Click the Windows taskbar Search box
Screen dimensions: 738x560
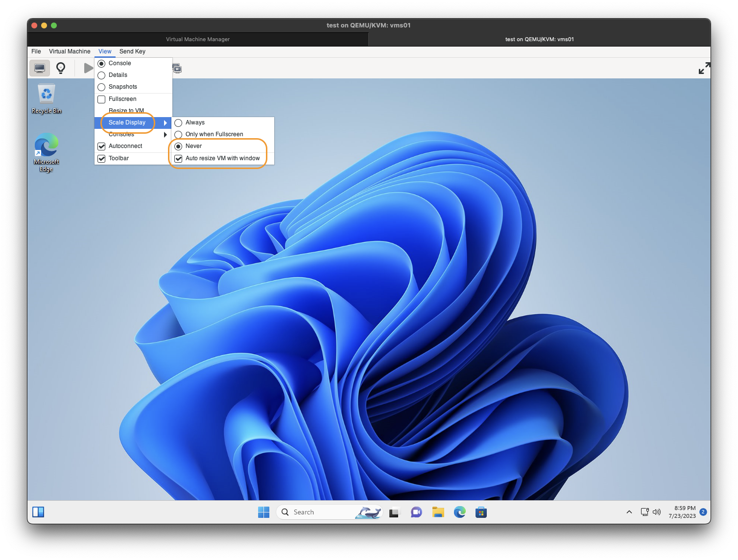click(x=329, y=512)
